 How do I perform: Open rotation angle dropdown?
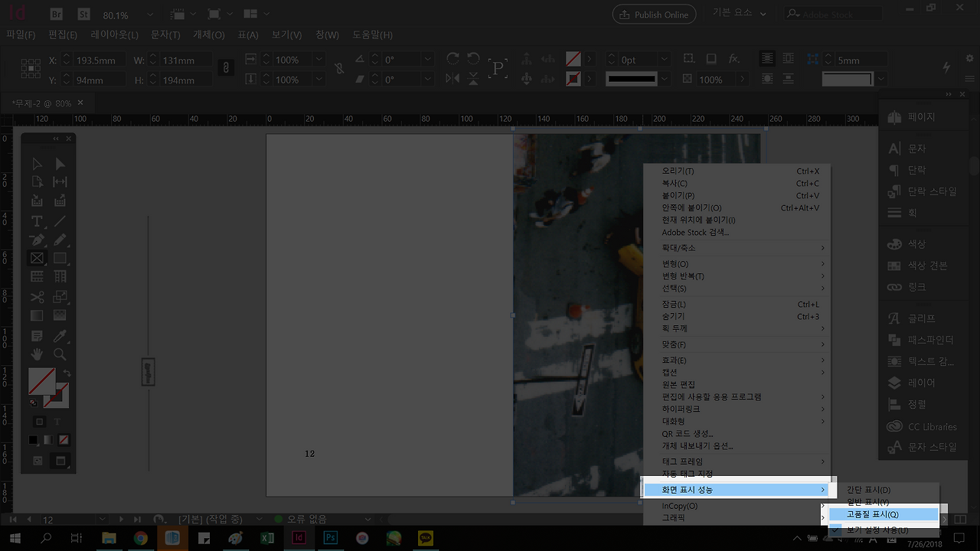(426, 60)
